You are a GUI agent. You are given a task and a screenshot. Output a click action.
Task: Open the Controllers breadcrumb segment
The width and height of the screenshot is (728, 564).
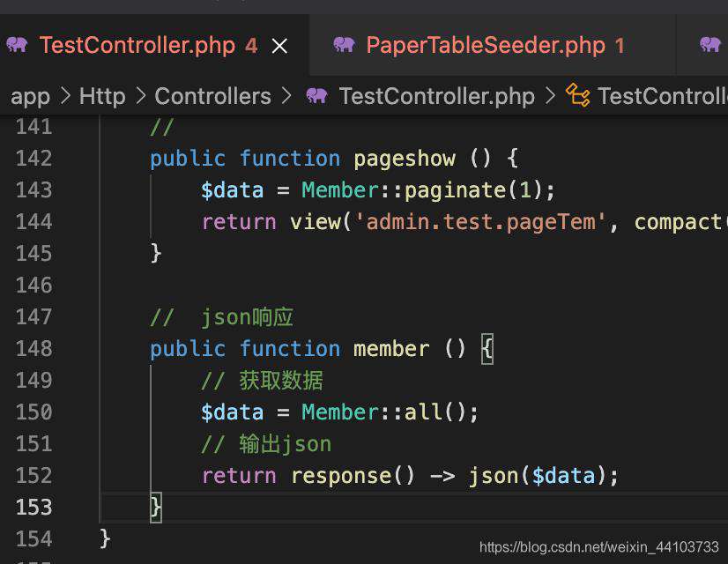212,96
